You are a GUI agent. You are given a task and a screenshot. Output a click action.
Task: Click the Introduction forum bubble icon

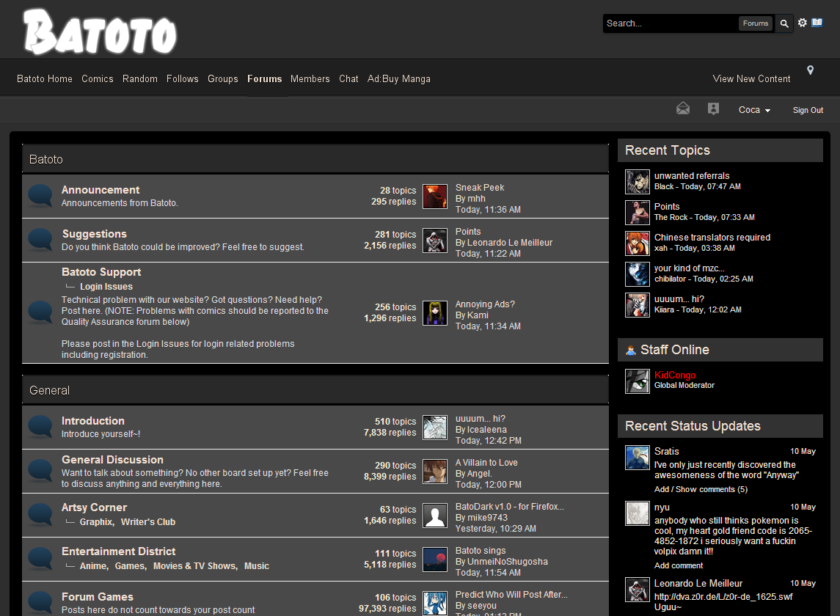point(40,427)
